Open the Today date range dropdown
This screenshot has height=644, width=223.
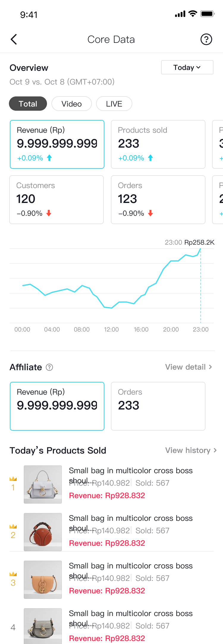pyautogui.click(x=187, y=68)
